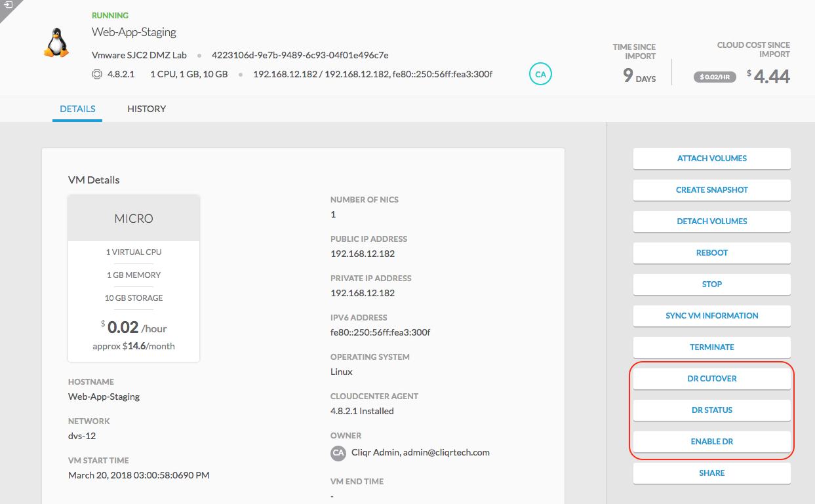Click the 10 GB STORAGE line
This screenshot has height=504, width=815.
point(134,298)
